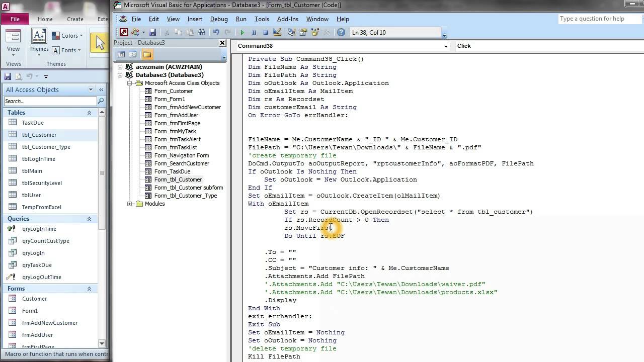Close the Project - Database3 pane
This screenshot has height=362, width=644.
pyautogui.click(x=222, y=43)
